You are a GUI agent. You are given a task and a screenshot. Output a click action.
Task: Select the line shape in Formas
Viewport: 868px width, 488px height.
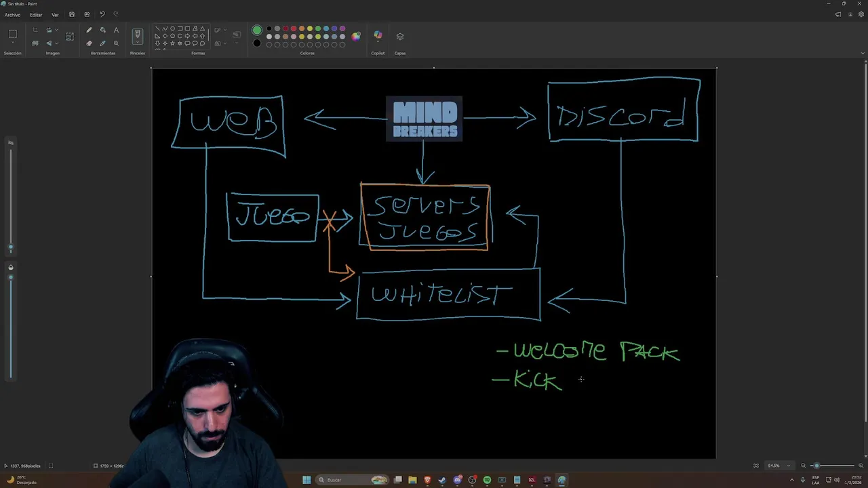pyautogui.click(x=158, y=28)
